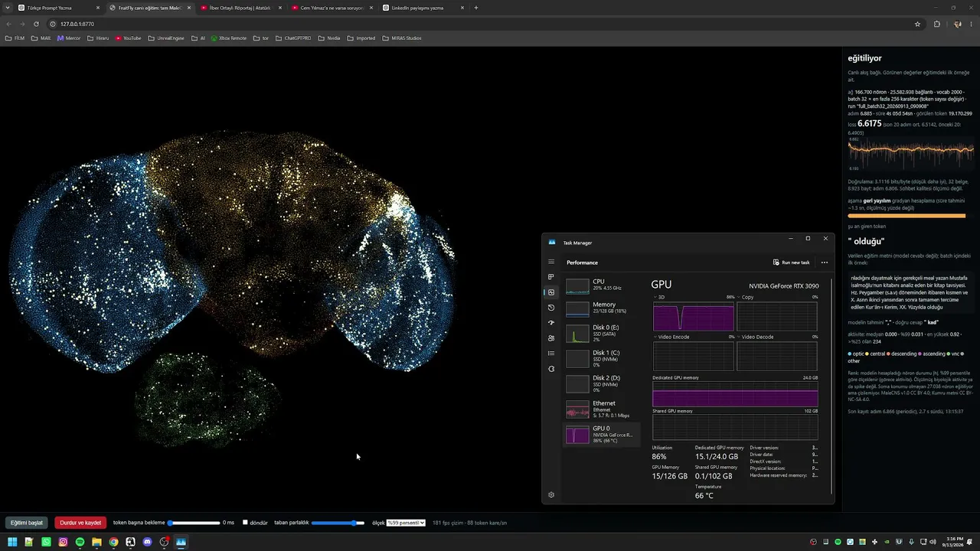Image resolution: width=980 pixels, height=551 pixels.
Task: Open Details list icon in Task Manager sidebar
Action: coord(551,354)
